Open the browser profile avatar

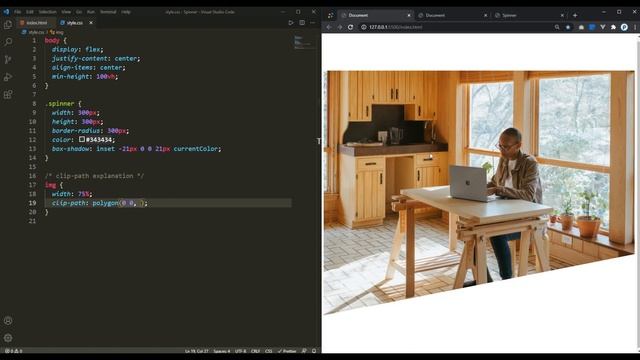point(624,27)
